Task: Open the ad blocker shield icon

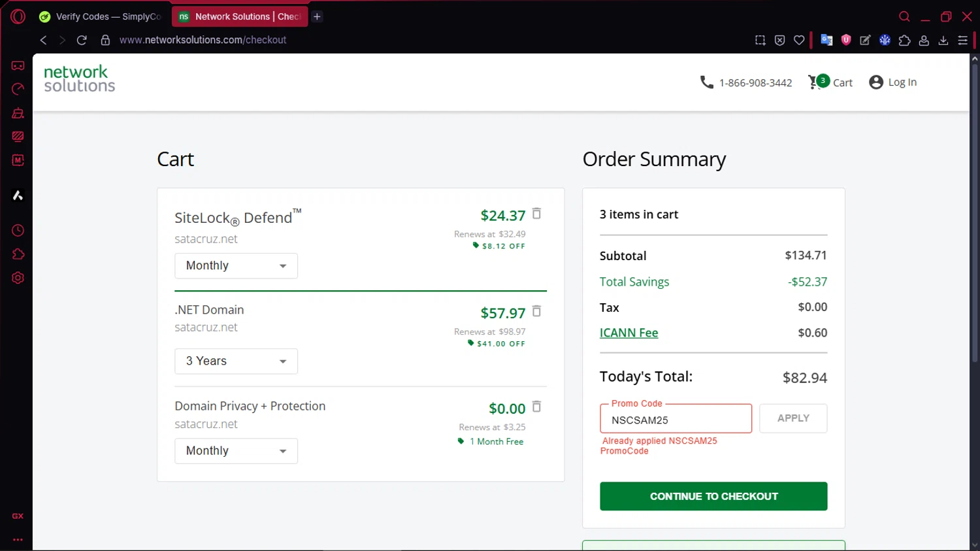Action: pyautogui.click(x=779, y=40)
